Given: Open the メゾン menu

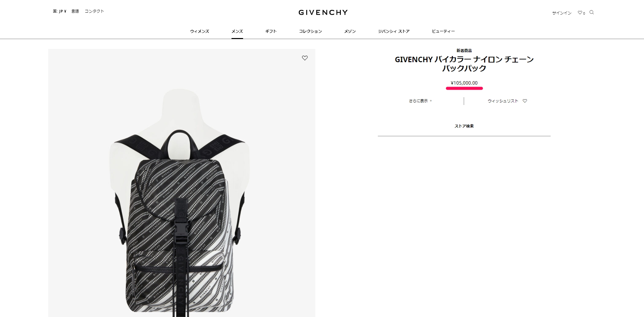Looking at the screenshot, I should (x=350, y=31).
